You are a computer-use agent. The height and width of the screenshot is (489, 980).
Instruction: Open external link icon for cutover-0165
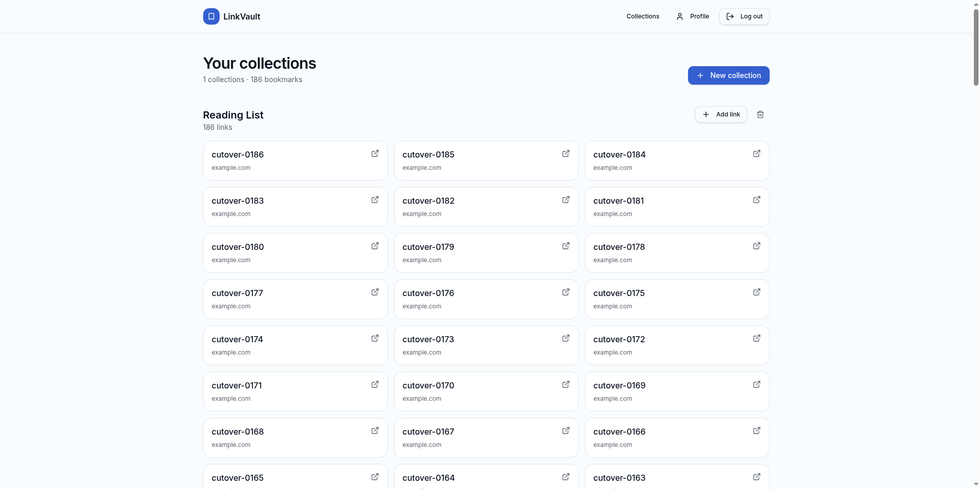click(375, 477)
